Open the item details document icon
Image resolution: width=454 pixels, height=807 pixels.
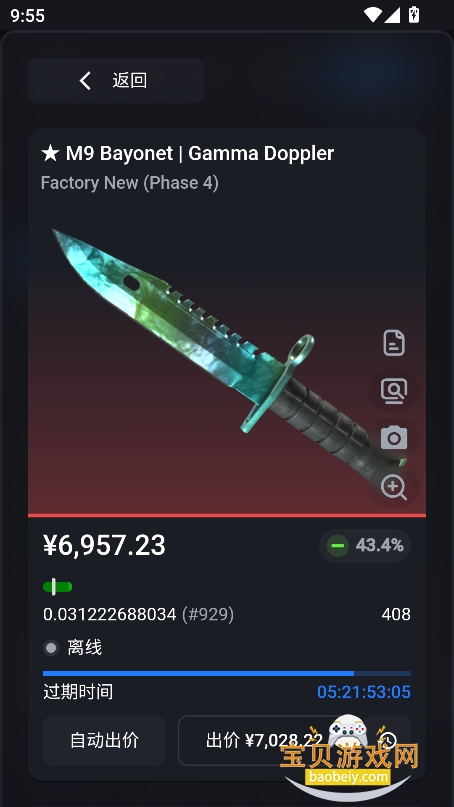[394, 343]
